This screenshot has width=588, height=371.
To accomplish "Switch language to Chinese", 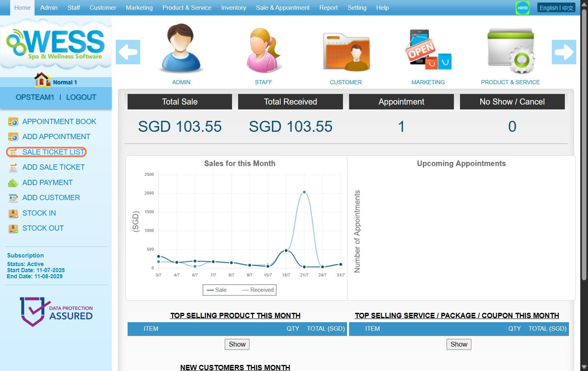I will [568, 8].
